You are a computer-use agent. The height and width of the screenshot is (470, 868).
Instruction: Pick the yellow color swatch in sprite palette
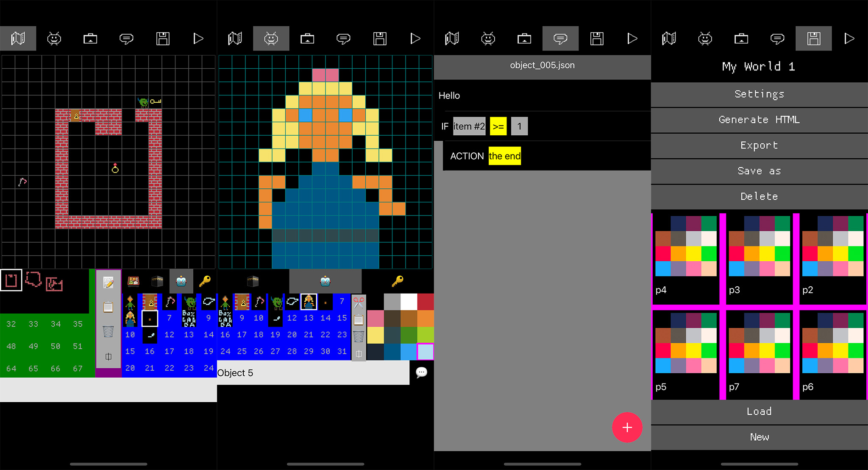(375, 335)
